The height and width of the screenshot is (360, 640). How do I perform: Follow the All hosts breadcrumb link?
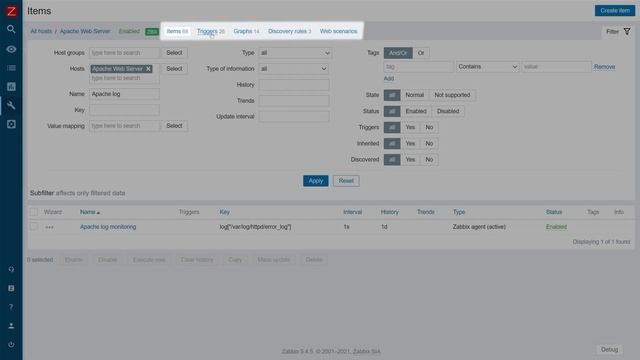(41, 31)
